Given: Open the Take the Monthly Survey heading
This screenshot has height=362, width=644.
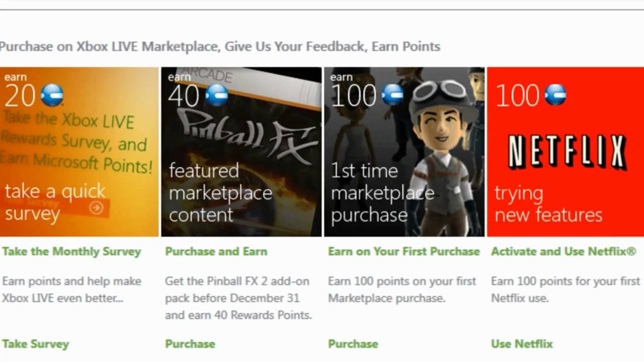Looking at the screenshot, I should [71, 251].
